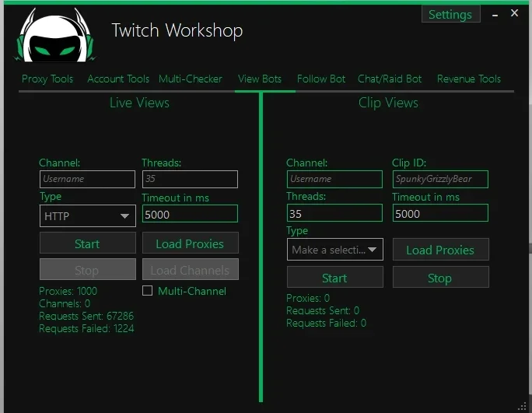
Task: Click the Live Views Channel username field
Action: [87, 179]
